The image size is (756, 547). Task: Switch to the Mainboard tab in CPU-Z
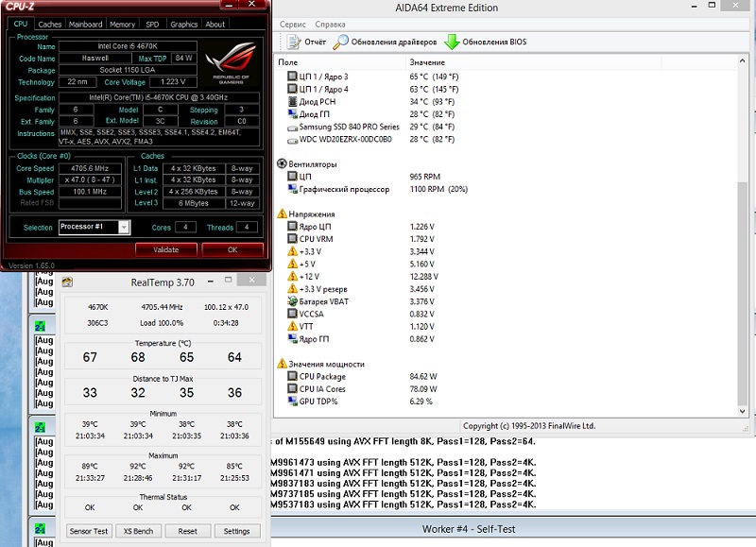click(85, 25)
